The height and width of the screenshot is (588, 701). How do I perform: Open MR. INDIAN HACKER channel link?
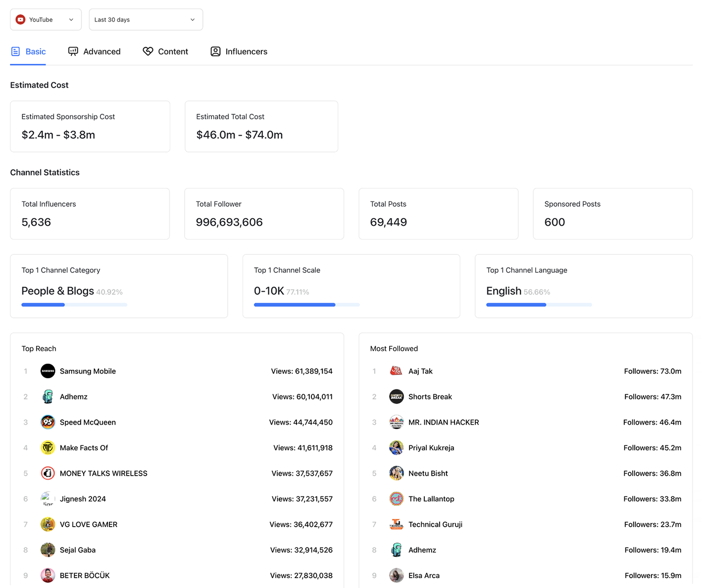[x=444, y=422]
